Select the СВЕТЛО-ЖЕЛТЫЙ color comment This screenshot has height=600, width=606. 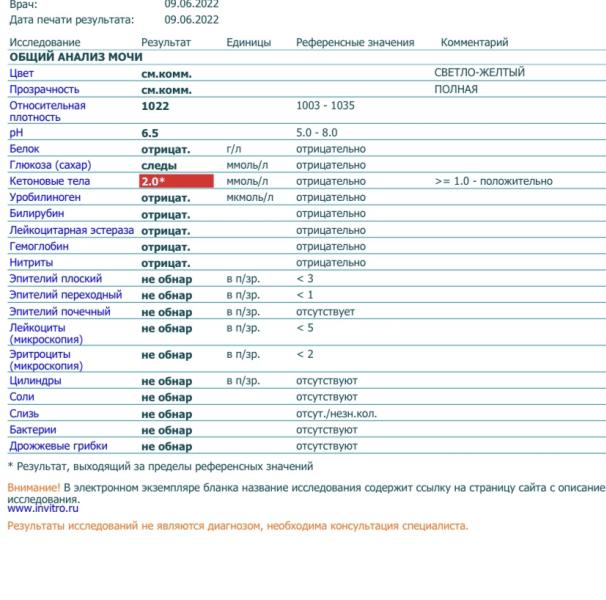[480, 72]
